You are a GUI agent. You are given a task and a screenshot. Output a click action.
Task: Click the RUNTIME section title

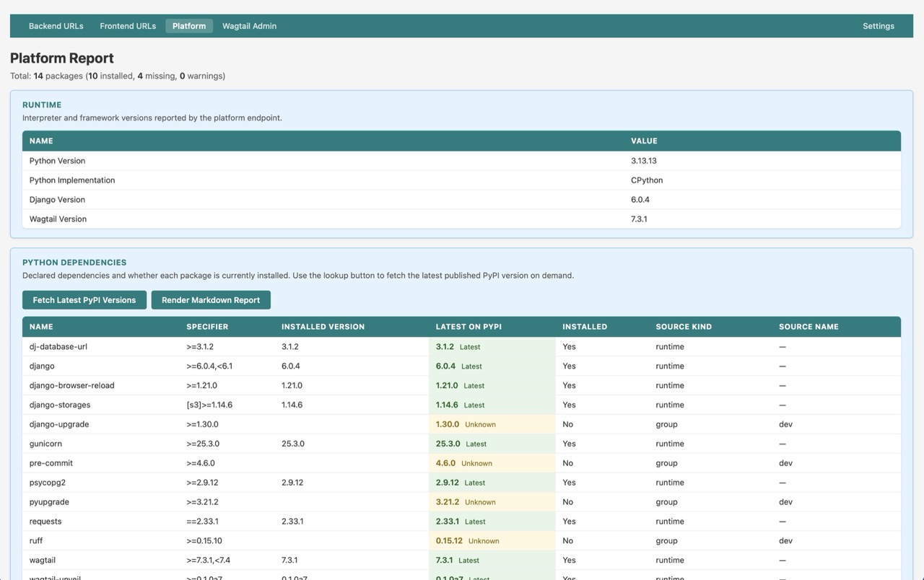42,105
